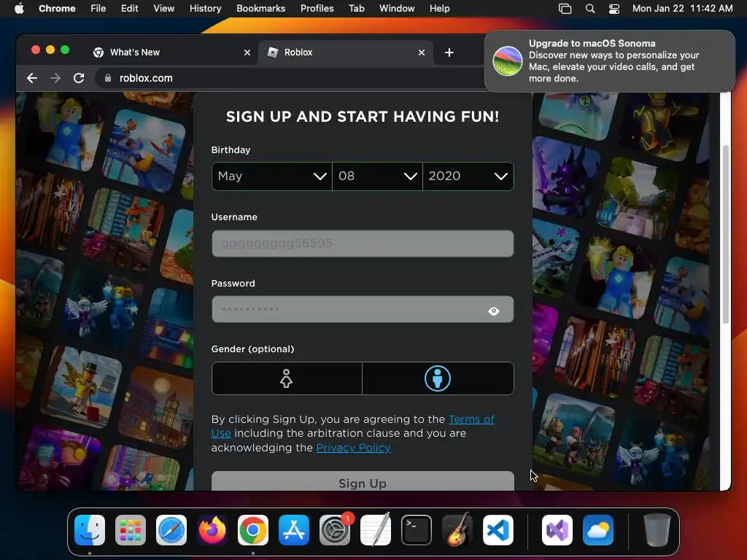Viewport: 747px width, 560px height.
Task: Open the Trash from the Dock
Action: [x=657, y=530]
